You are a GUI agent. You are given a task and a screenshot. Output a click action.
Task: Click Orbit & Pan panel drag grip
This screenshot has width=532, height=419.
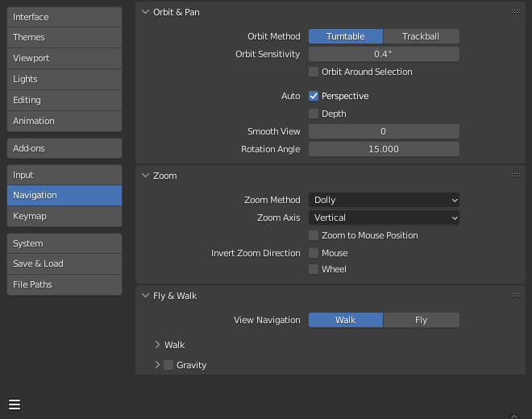coord(515,12)
